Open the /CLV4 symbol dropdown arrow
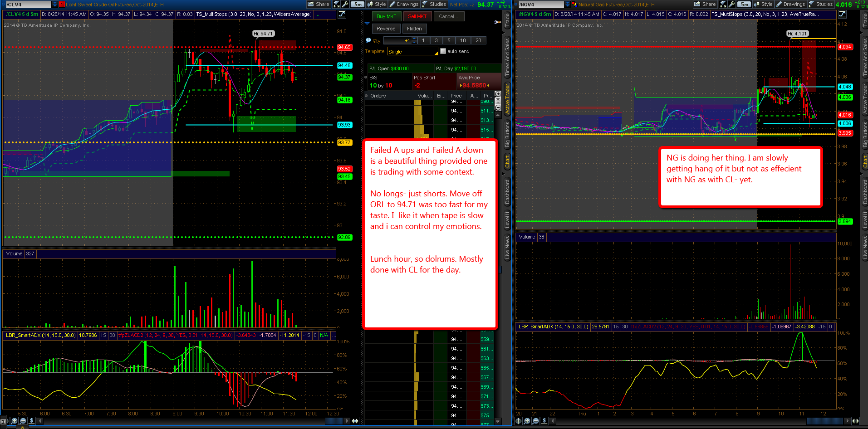The image size is (868, 429). tap(55, 5)
